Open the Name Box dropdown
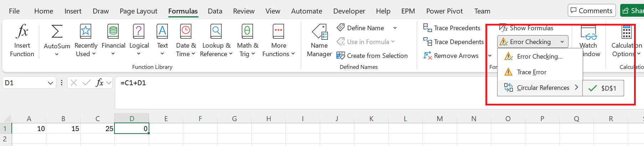Screen dimensions: 644x146 click(50, 83)
